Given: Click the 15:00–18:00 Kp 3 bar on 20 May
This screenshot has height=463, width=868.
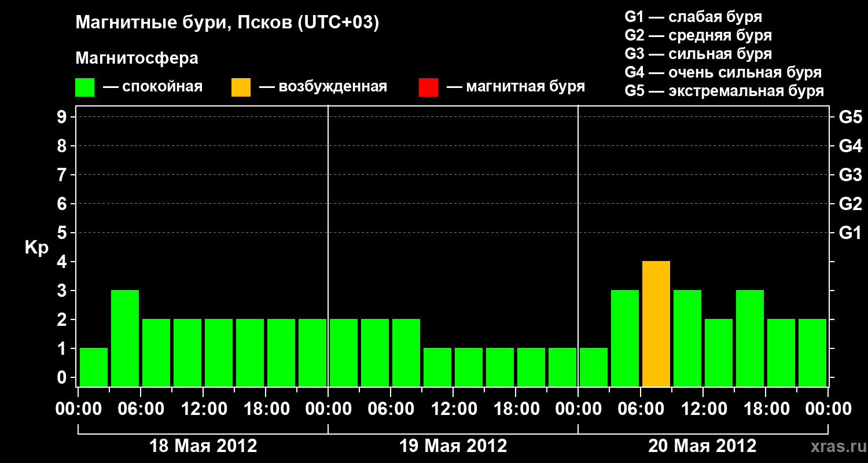Looking at the screenshot, I should coord(750,338).
